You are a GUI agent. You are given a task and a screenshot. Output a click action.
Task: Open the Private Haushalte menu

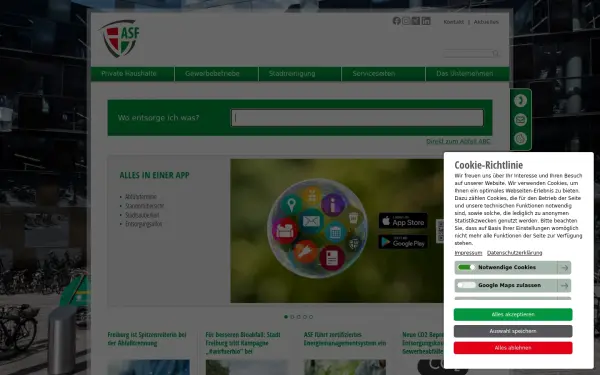click(x=132, y=73)
